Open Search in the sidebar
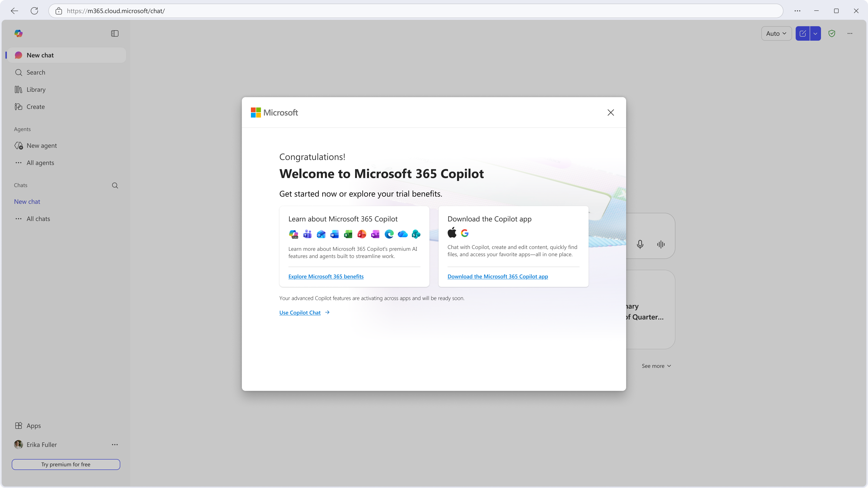Screen dimensions: 868x488 (x=66, y=72)
